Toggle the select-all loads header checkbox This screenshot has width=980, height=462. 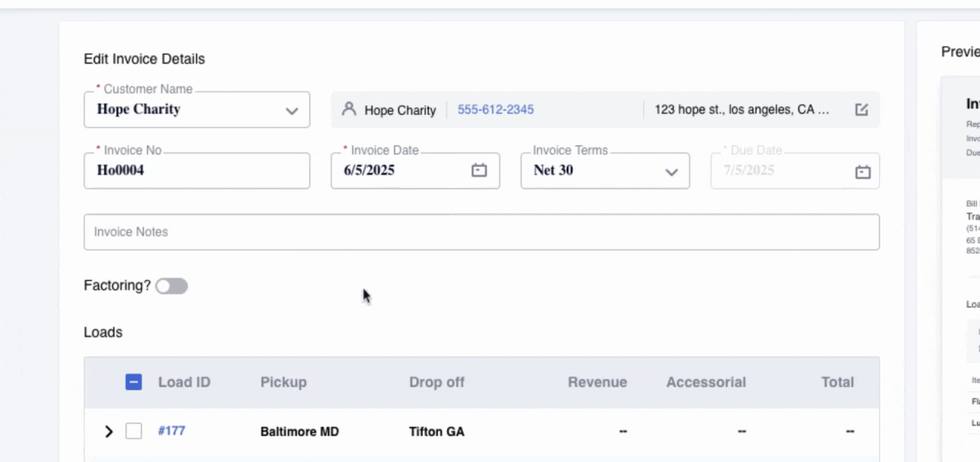[x=134, y=382]
